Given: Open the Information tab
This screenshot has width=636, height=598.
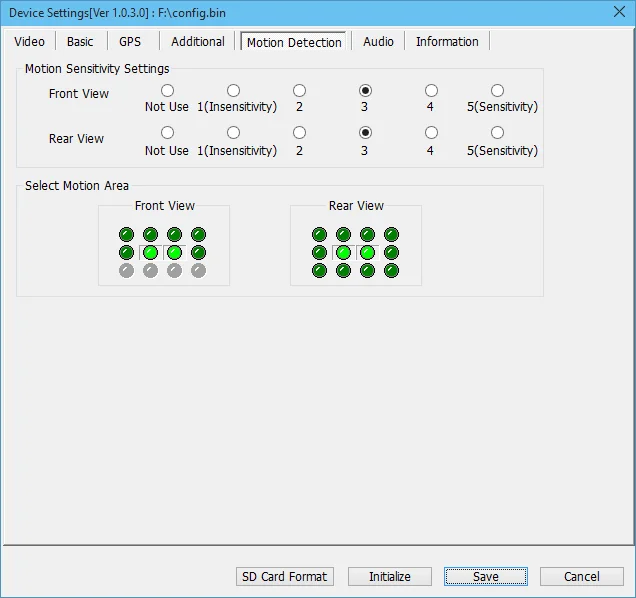Looking at the screenshot, I should point(447,41).
